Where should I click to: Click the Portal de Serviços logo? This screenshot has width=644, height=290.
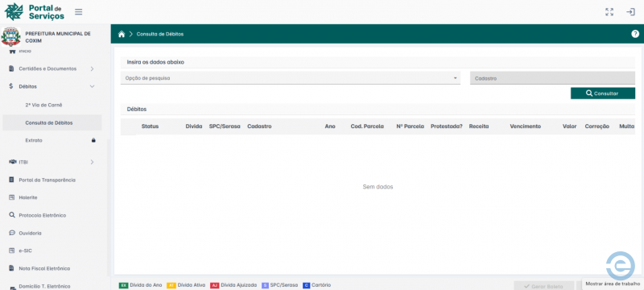[35, 11]
